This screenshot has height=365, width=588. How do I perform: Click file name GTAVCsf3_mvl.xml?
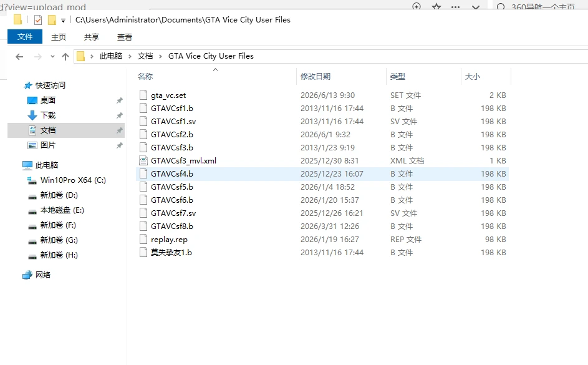click(x=183, y=161)
